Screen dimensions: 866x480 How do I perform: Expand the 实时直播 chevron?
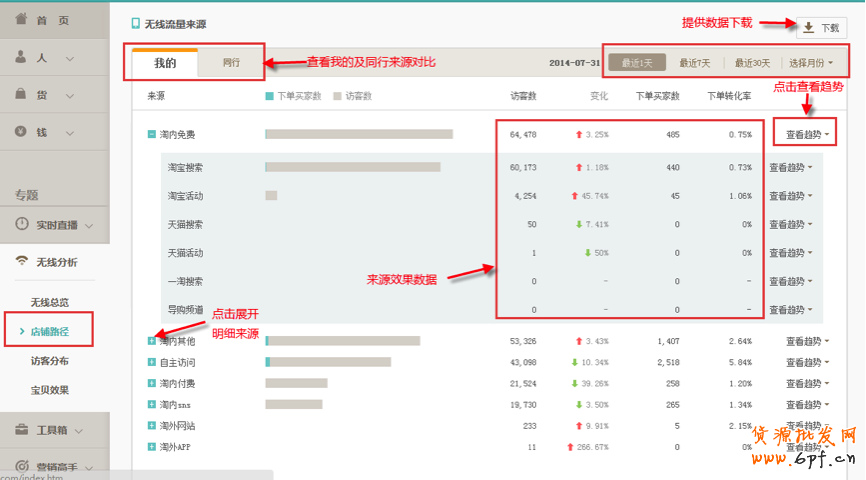coord(89,225)
